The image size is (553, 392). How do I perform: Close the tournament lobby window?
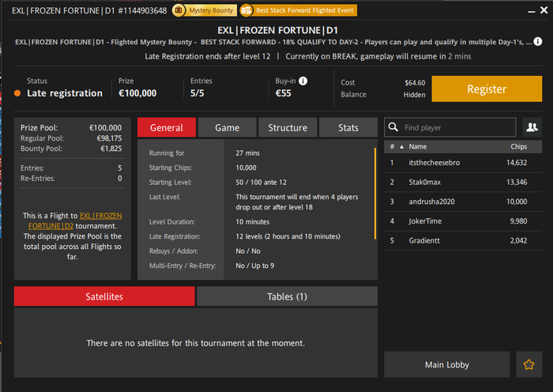point(544,10)
